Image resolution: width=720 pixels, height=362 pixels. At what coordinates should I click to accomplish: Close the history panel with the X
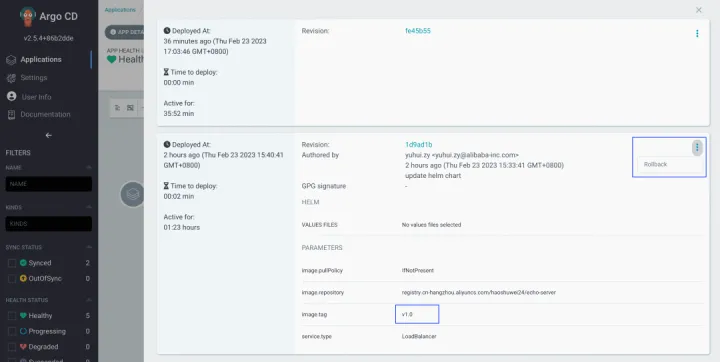click(x=699, y=10)
